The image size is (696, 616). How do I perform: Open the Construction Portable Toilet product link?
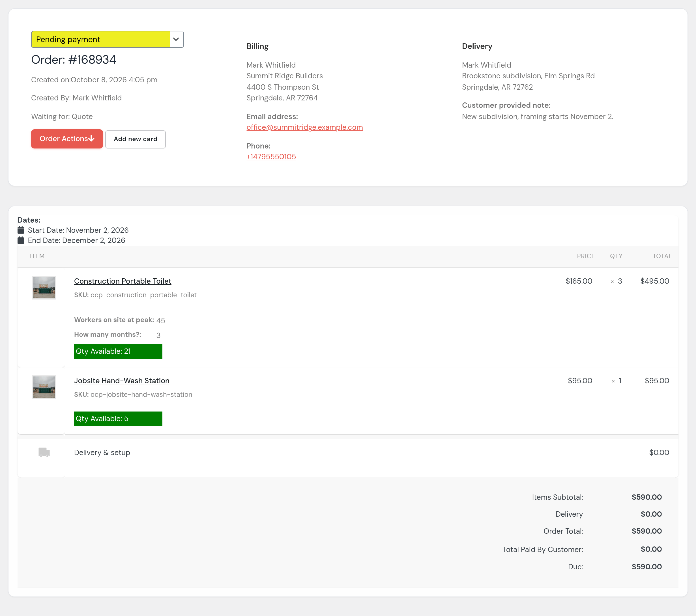point(123,281)
